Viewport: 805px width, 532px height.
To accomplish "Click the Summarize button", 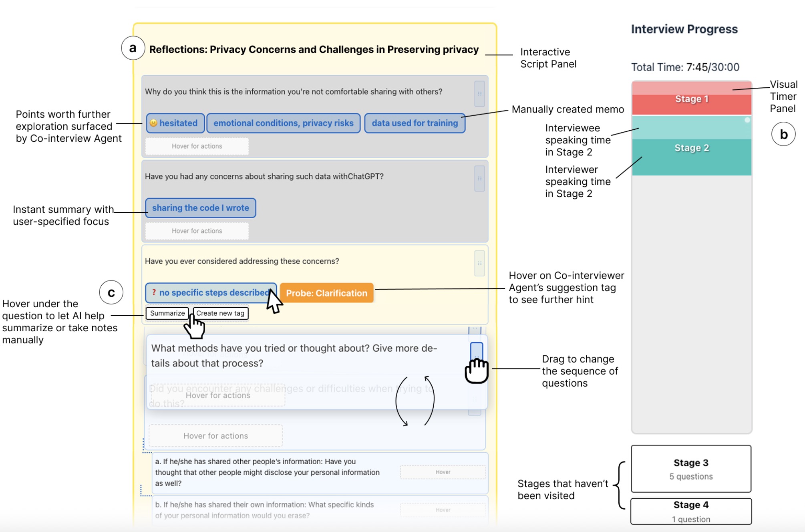I will [167, 313].
